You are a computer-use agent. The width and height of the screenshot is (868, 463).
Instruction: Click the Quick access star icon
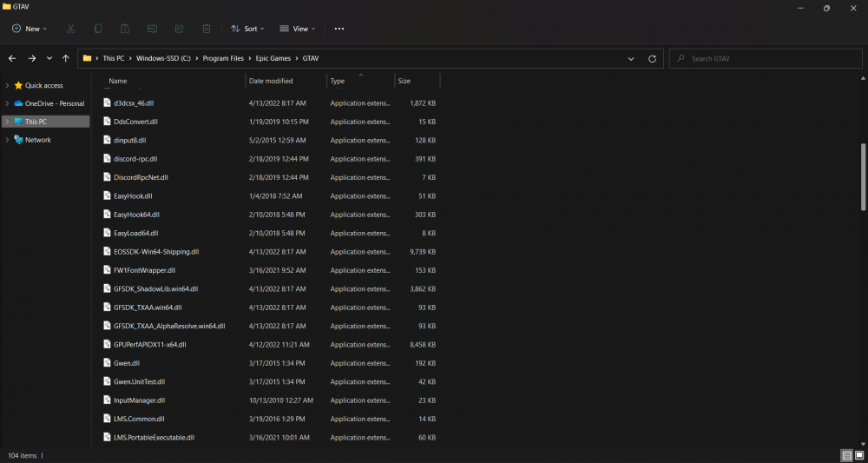(18, 85)
